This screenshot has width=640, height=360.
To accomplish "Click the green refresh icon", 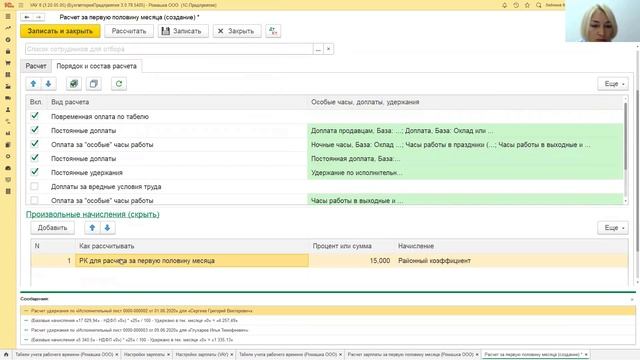I will click(119, 84).
